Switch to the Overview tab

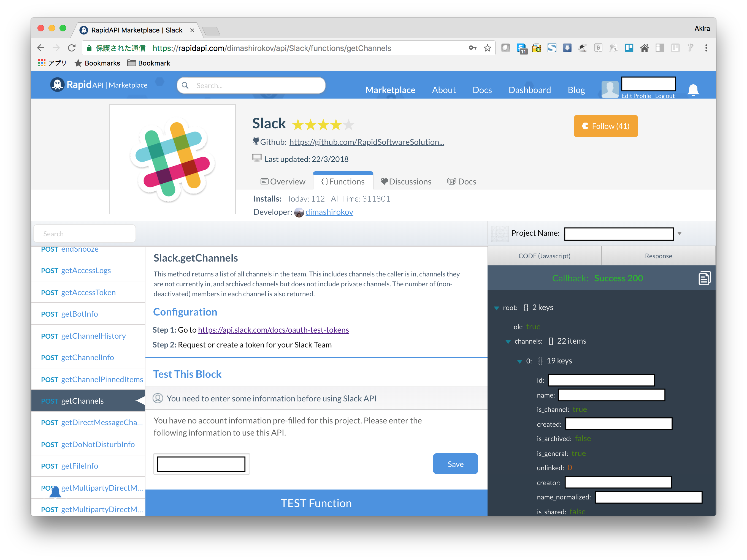pyautogui.click(x=283, y=182)
